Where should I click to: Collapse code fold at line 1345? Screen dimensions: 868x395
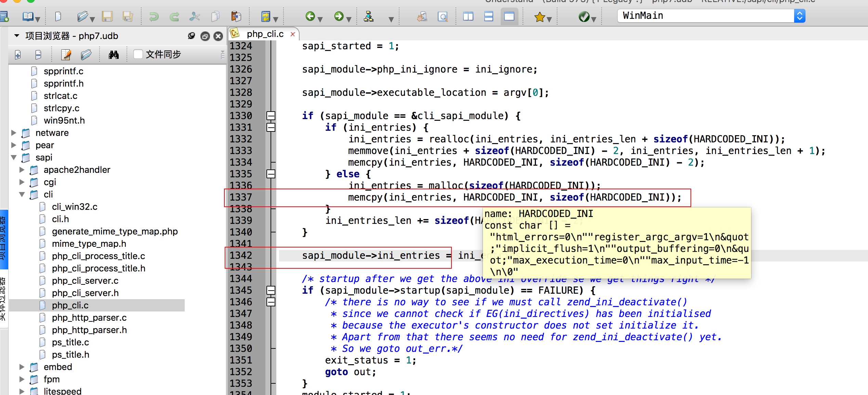(271, 290)
